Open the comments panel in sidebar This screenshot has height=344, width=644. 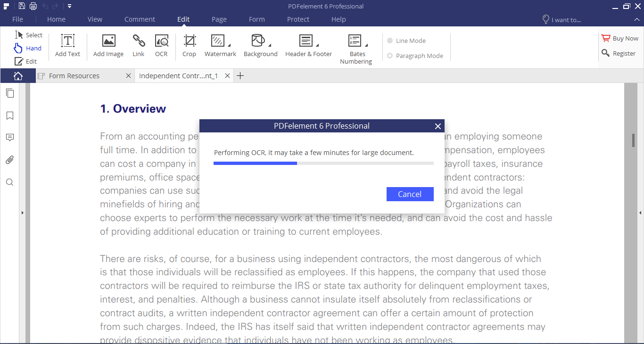click(9, 138)
